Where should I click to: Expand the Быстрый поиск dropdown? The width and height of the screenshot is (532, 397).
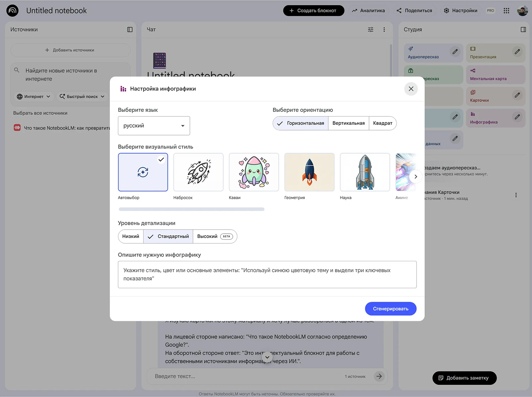(82, 97)
